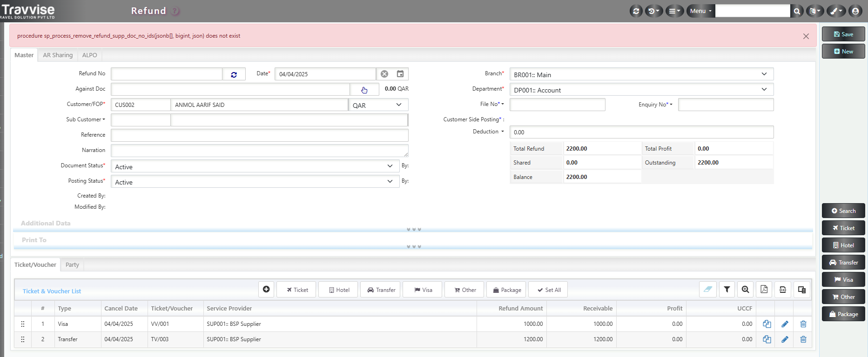Click the drag handle of Transfer row
This screenshot has height=357, width=868.
point(23,339)
